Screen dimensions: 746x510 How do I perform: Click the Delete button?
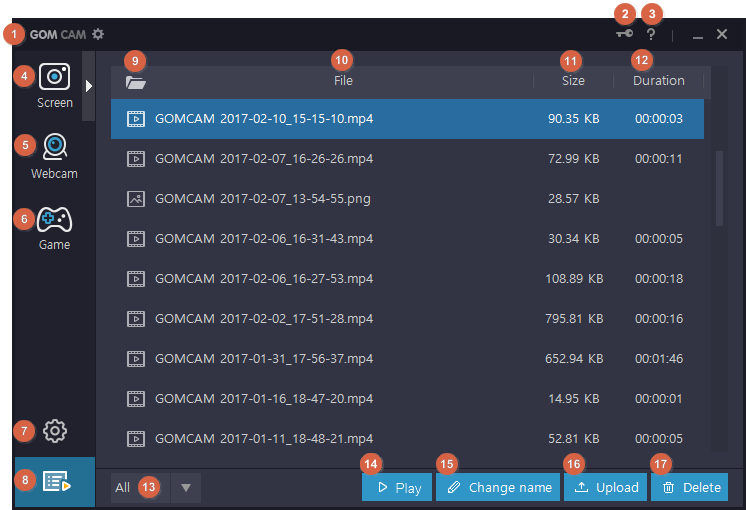click(689, 487)
